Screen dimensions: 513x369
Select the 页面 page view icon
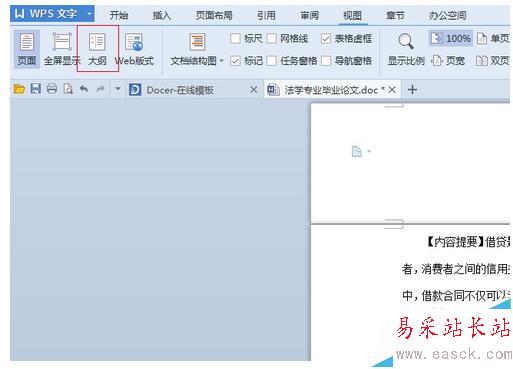pos(27,49)
